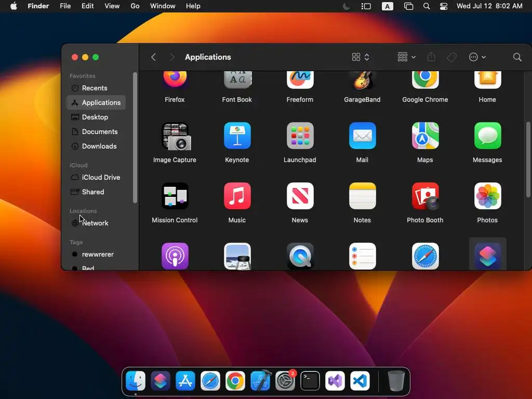Select the Messages app icon
The height and width of the screenshot is (399, 532).
[x=487, y=136]
